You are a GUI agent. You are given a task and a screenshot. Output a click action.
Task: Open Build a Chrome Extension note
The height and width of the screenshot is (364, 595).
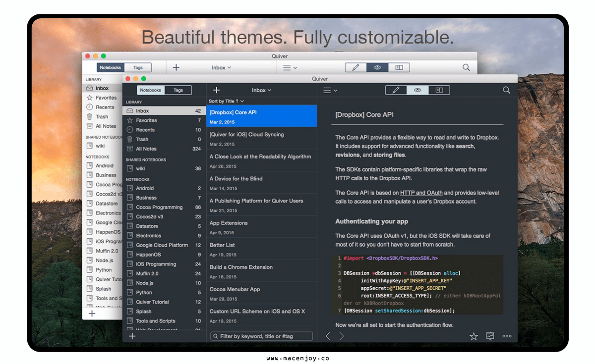(262, 271)
